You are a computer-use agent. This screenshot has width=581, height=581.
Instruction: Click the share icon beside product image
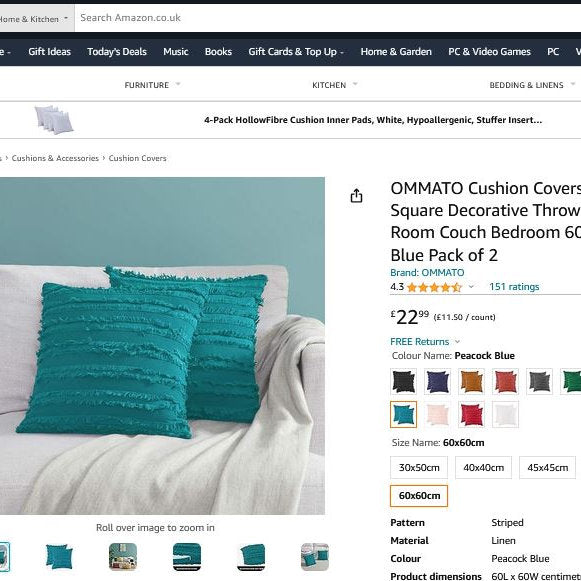(x=356, y=196)
